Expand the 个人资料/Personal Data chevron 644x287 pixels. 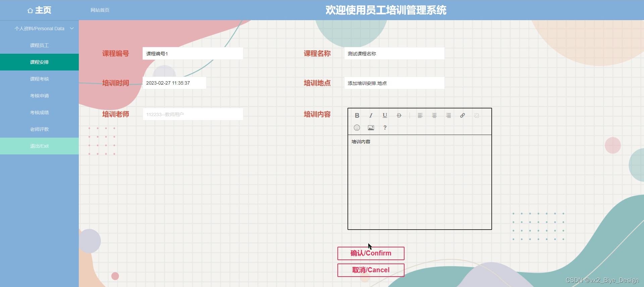72,29
